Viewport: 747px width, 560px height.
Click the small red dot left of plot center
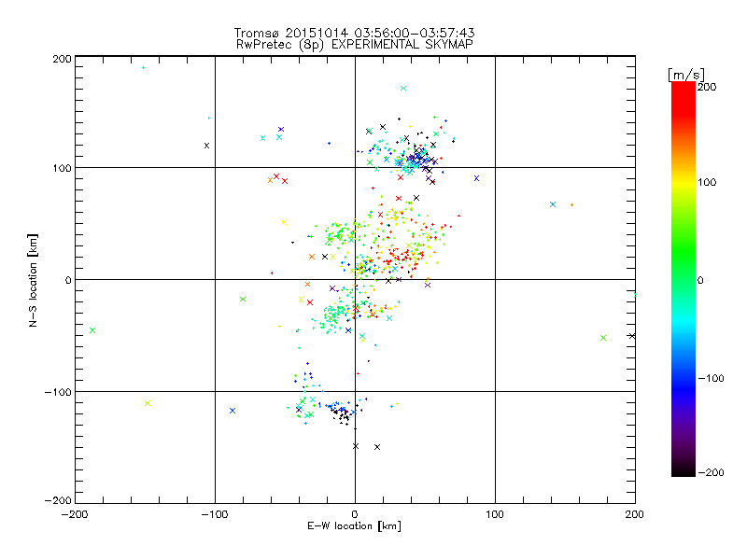point(272,273)
